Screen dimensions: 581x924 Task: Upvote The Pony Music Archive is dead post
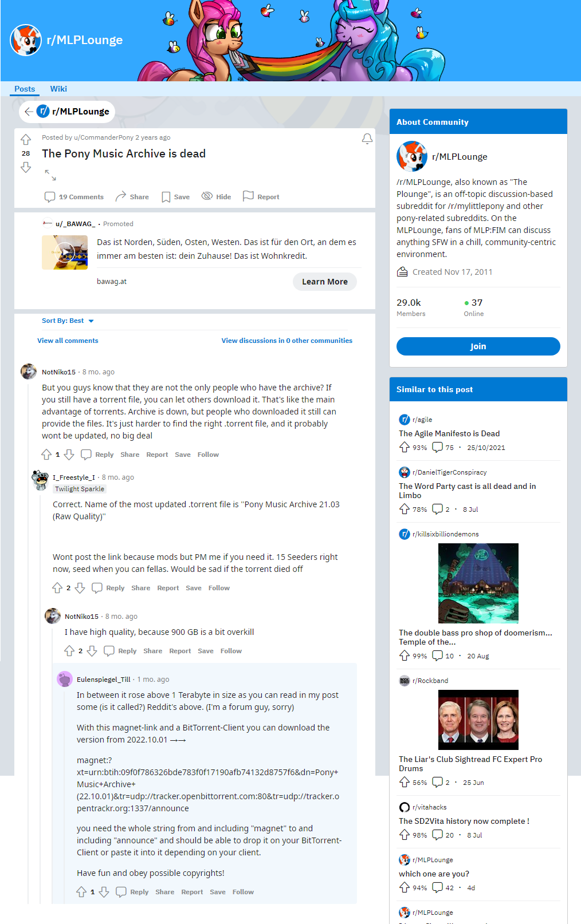(x=26, y=139)
